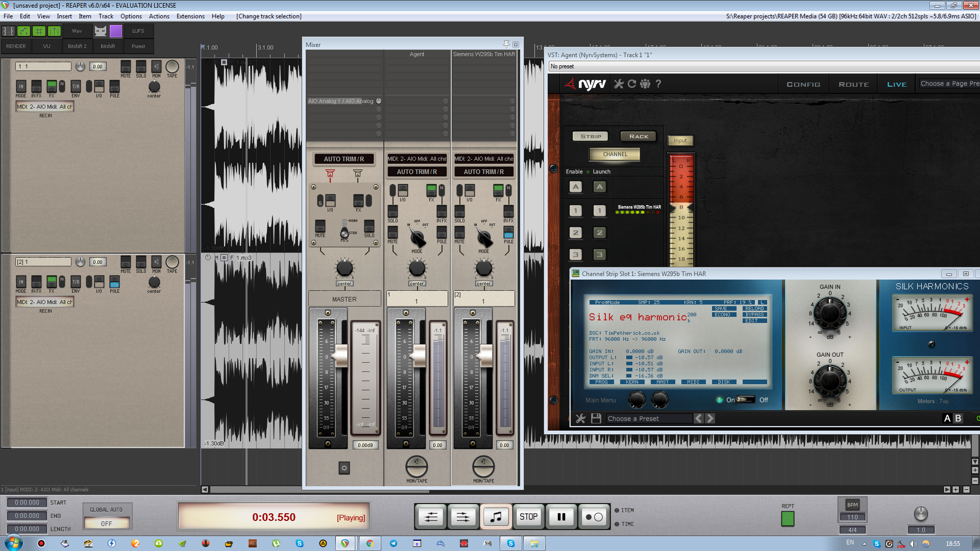Click the Nyrv Agent refresh icon

point(632,84)
